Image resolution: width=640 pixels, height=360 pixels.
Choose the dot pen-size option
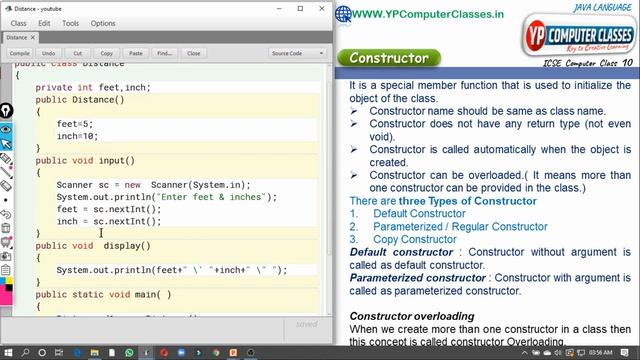(x=6, y=200)
